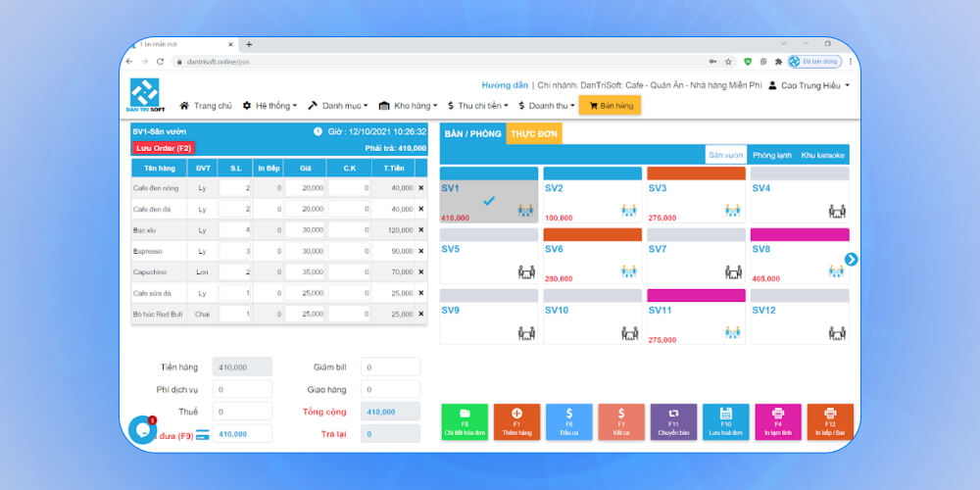Open the chat bubble with notification badge
This screenshot has width=980, height=490.
(x=142, y=429)
